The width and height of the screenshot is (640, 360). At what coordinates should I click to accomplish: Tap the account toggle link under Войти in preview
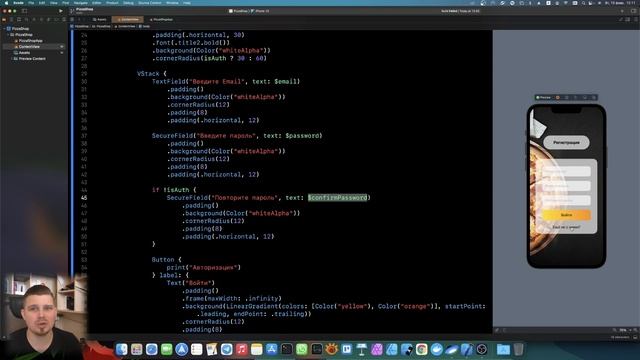click(566, 227)
